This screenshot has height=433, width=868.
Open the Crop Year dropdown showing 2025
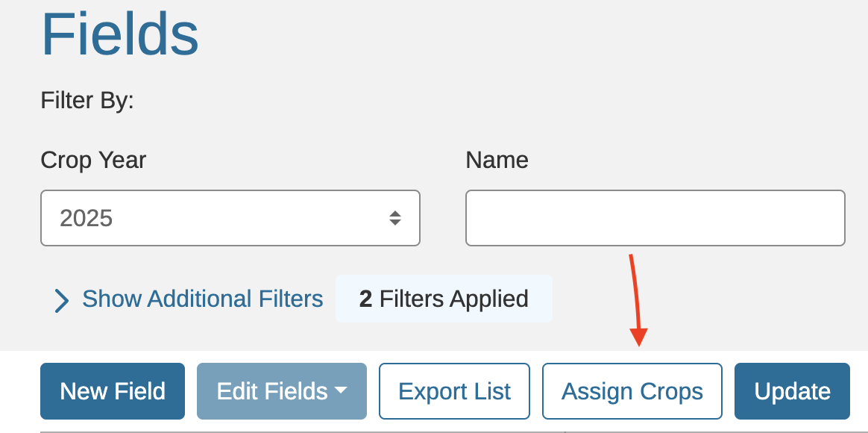(x=230, y=218)
